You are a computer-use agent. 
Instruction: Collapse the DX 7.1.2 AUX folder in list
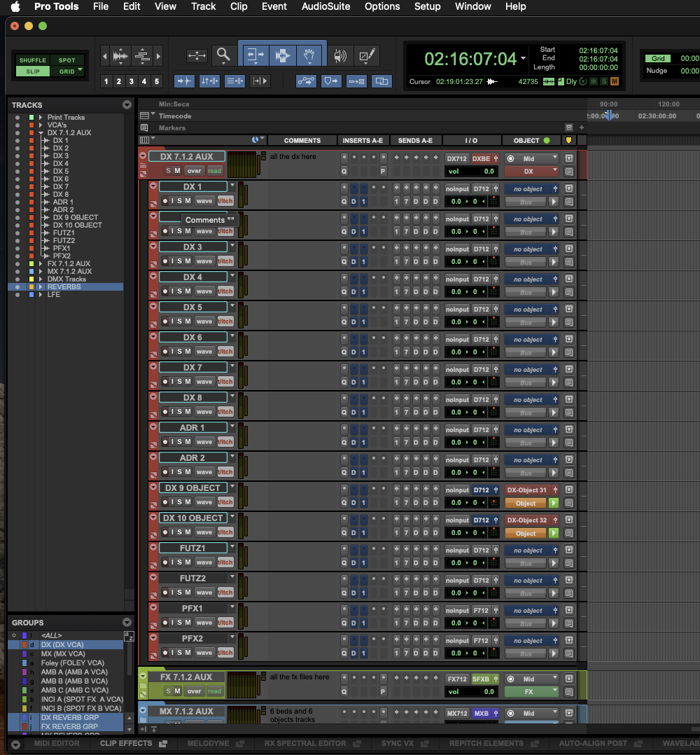coord(41,132)
